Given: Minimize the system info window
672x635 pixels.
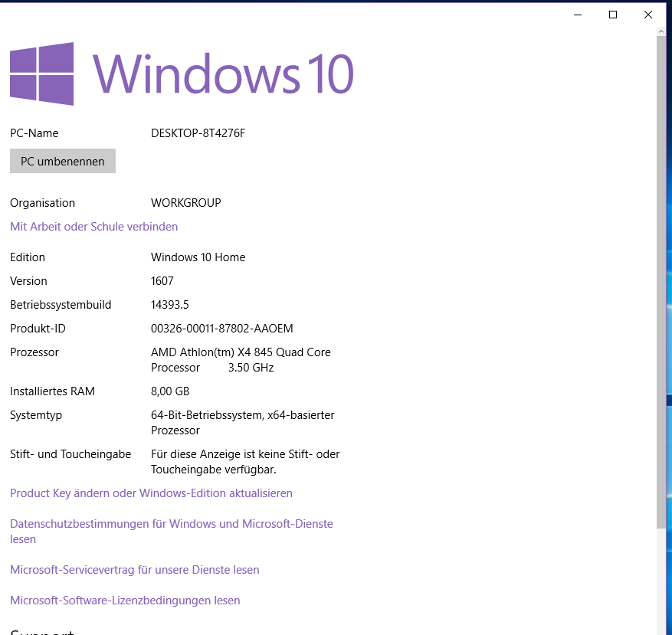Looking at the screenshot, I should pyautogui.click(x=578, y=15).
